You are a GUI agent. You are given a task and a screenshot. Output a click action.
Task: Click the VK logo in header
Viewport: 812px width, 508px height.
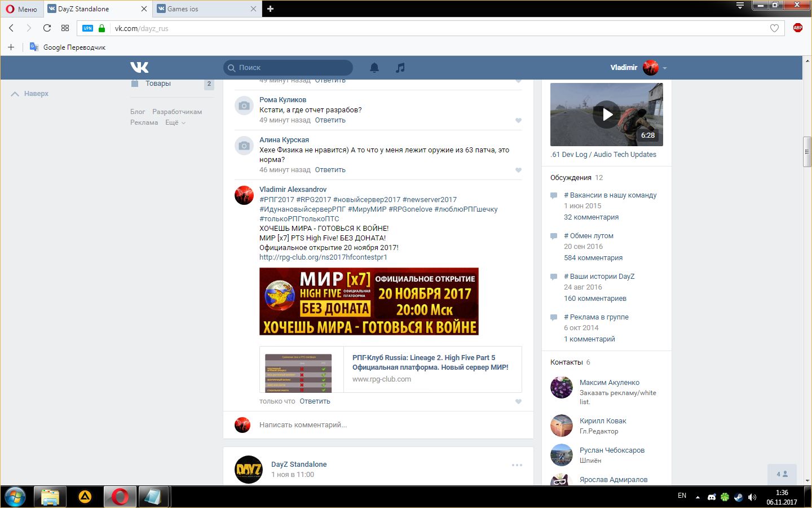(x=139, y=68)
